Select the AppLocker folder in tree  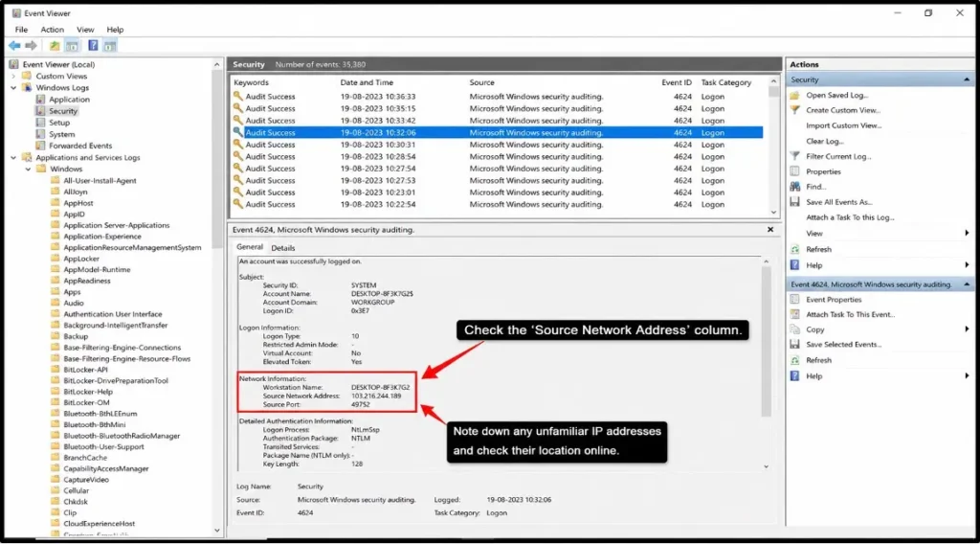click(81, 259)
